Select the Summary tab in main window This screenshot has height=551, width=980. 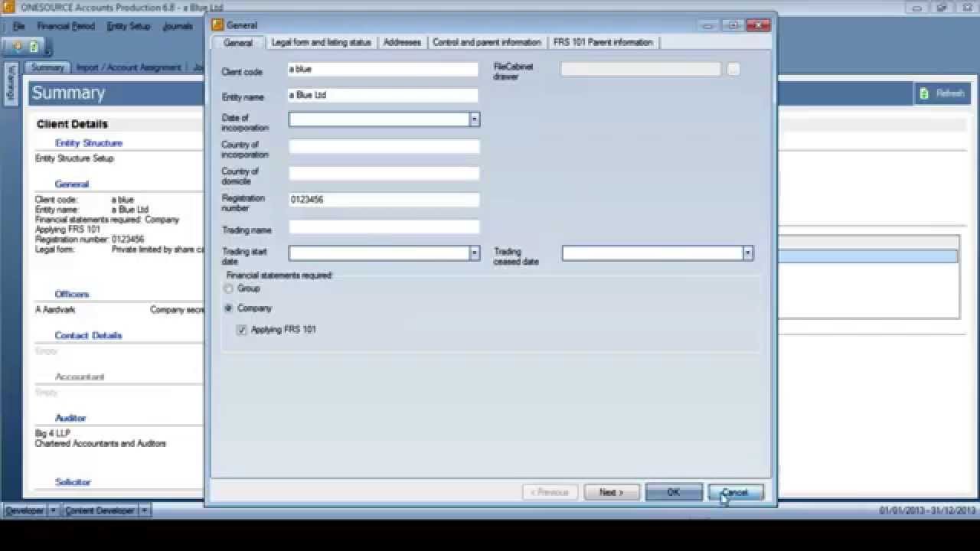pos(47,67)
